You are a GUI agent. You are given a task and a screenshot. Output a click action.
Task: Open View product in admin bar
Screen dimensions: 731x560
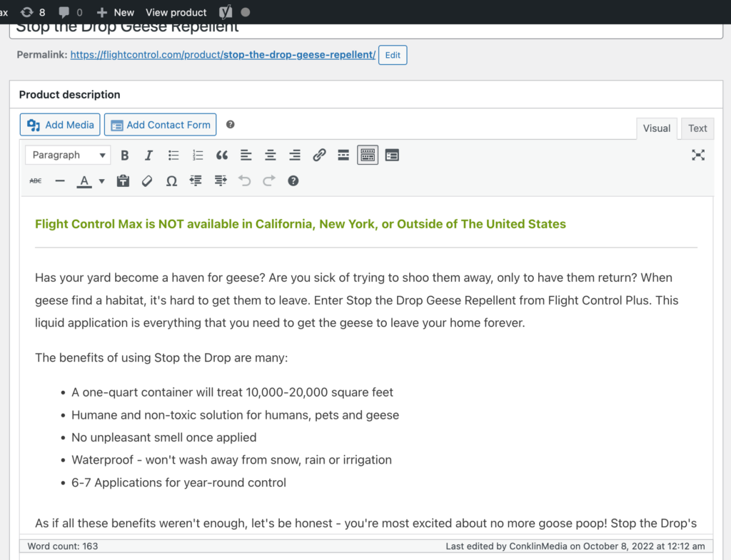pos(176,13)
